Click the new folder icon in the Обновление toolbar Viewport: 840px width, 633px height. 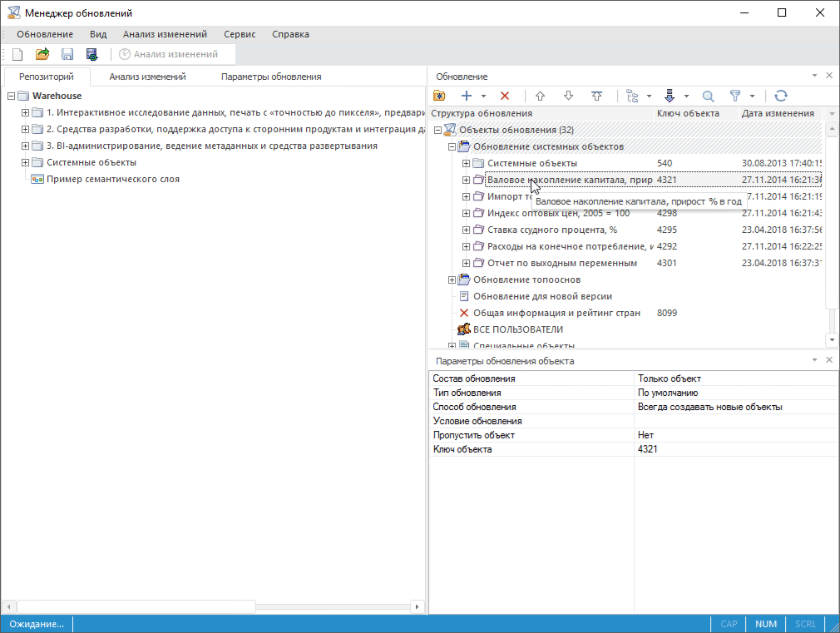click(439, 96)
